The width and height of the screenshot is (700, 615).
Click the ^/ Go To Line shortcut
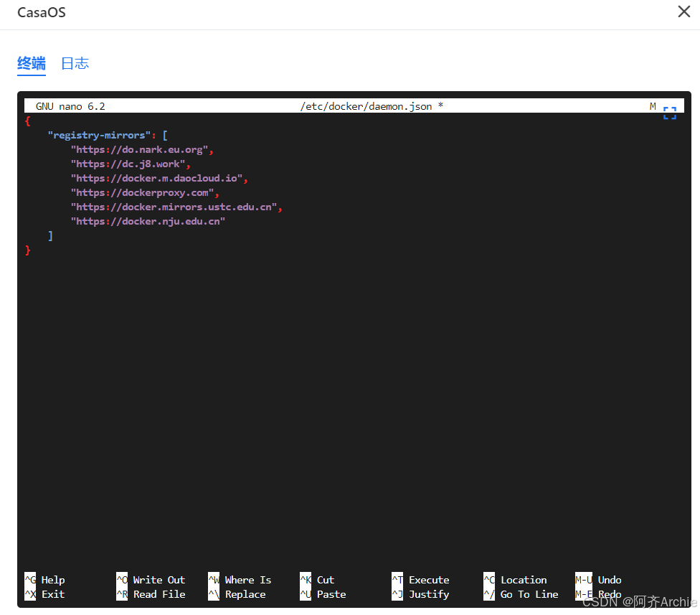521,594
